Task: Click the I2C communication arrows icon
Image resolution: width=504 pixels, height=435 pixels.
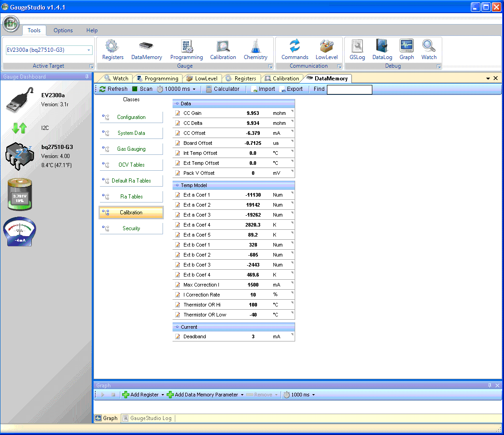Action: pyautogui.click(x=19, y=128)
